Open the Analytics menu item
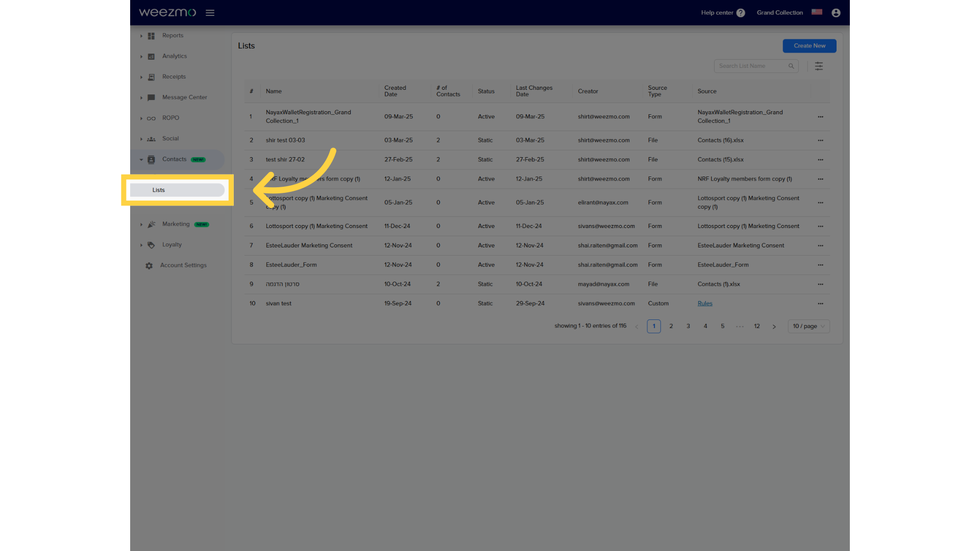 click(175, 56)
